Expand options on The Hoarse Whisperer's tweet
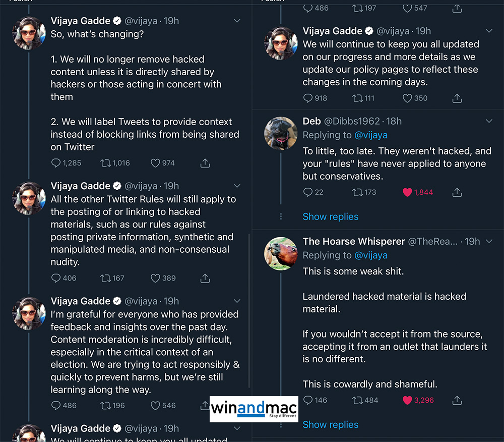Screen dimensions: 504x442 pos(489,241)
